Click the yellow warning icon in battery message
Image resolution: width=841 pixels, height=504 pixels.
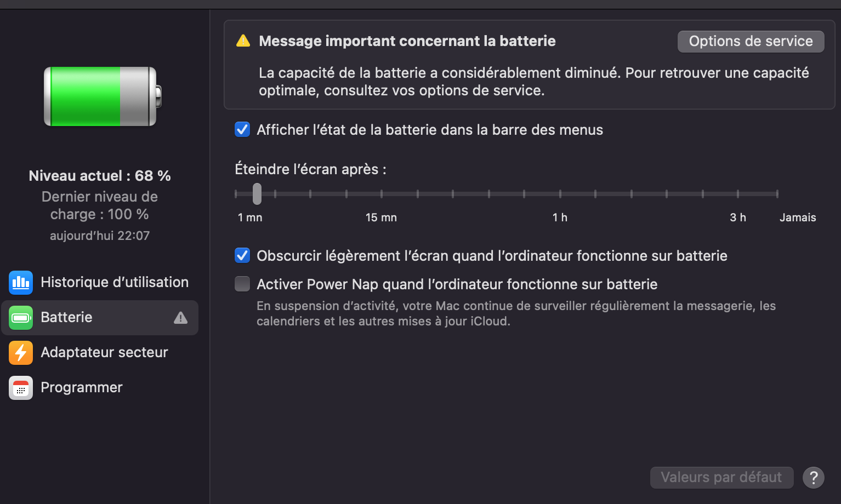[x=243, y=41]
